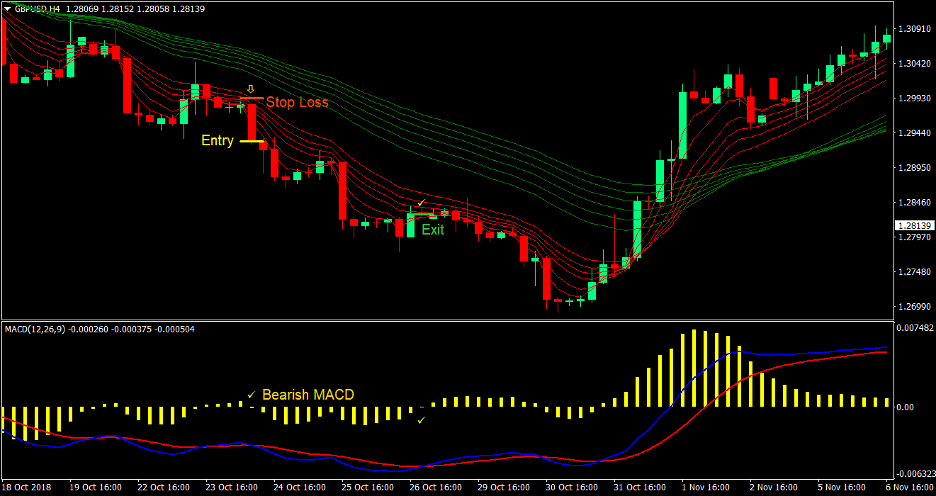Click the 1.26990 price on the scale
Screen dimensions: 936x496
coord(915,306)
